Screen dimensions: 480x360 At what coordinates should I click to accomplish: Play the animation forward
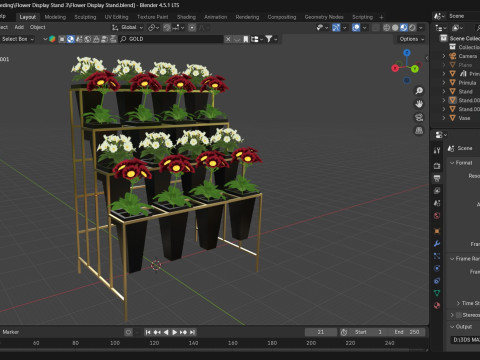pos(174,332)
